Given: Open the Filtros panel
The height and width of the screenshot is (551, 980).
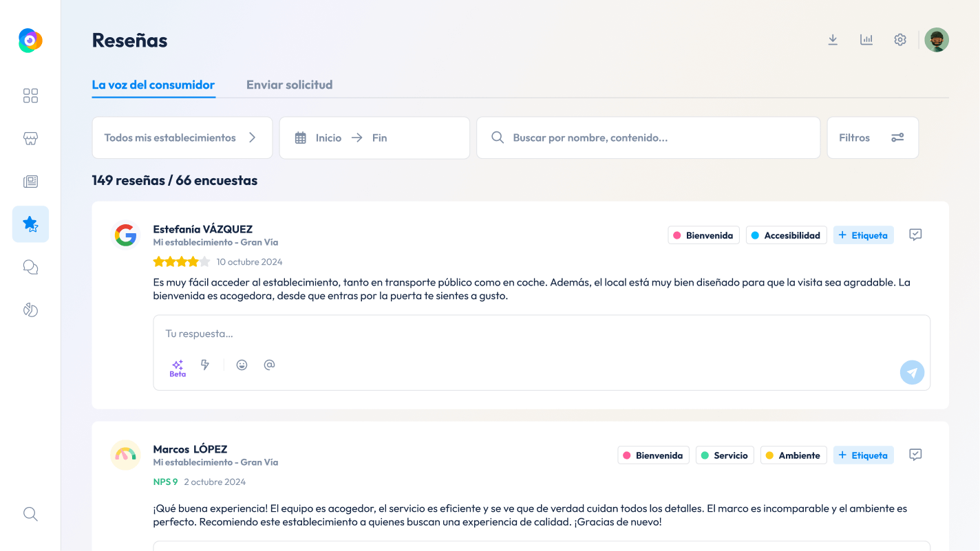Looking at the screenshot, I should (873, 138).
